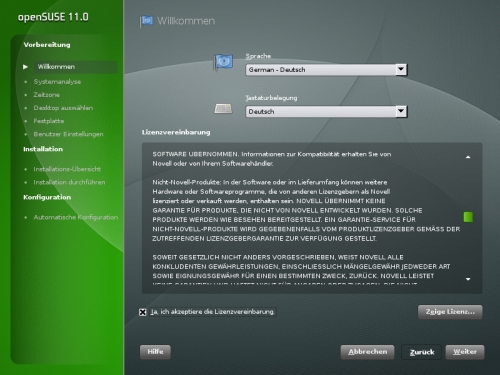
Task: Click the Zeige Lizenz... button
Action: (450, 312)
